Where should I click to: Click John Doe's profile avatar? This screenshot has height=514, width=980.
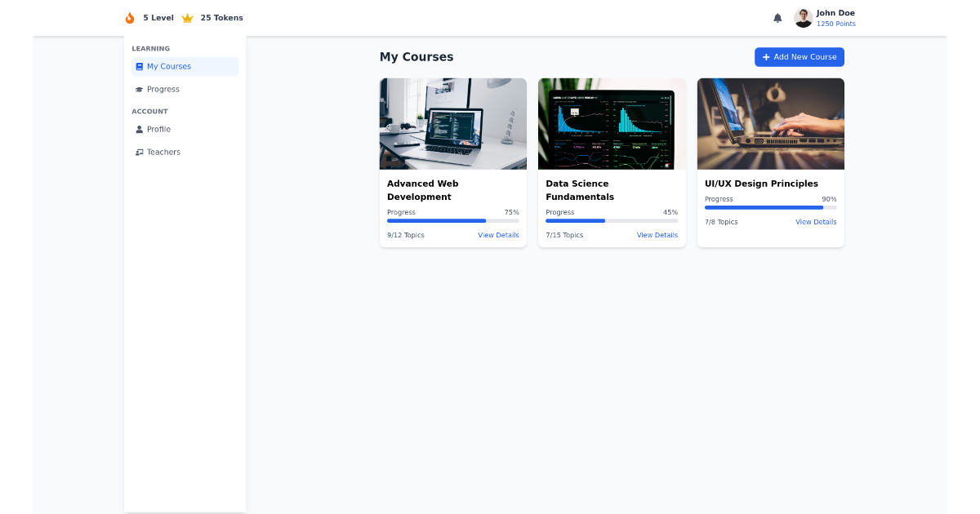(x=803, y=17)
